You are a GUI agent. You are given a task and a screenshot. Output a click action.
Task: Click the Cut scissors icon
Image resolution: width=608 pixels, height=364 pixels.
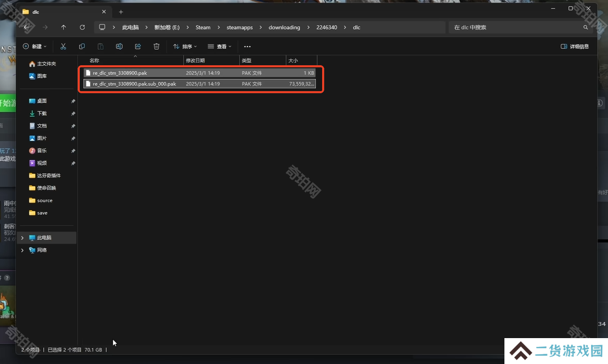[x=63, y=47]
